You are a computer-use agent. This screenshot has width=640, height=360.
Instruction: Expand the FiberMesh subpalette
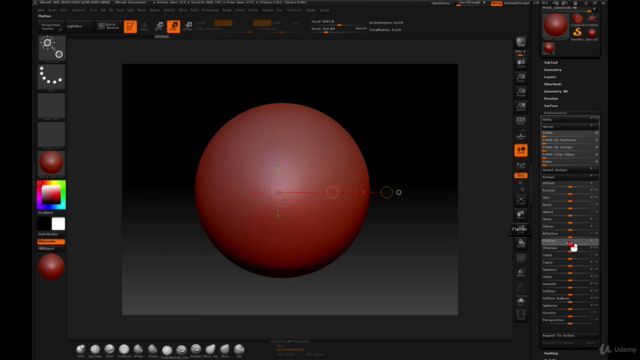(x=553, y=84)
